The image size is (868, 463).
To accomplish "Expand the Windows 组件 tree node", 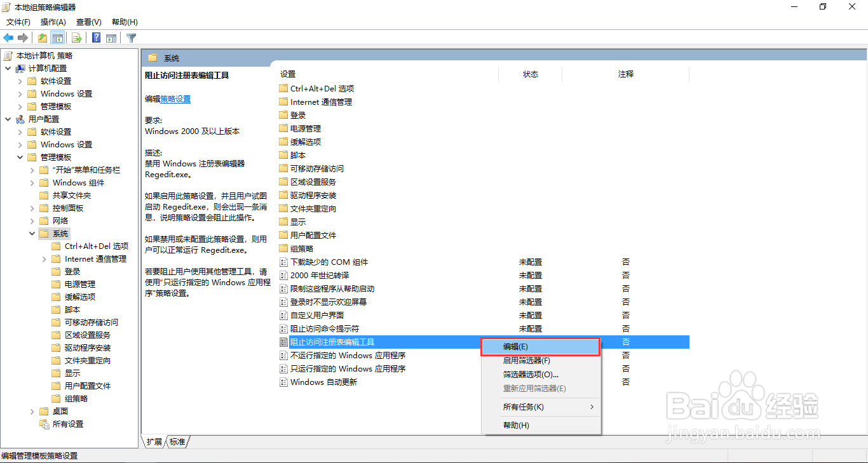I will point(31,182).
